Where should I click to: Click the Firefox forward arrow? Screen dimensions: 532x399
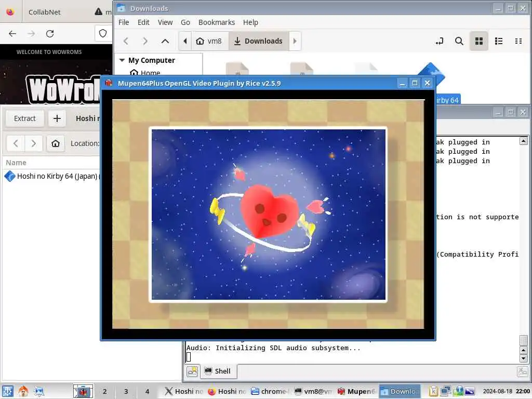(31, 34)
